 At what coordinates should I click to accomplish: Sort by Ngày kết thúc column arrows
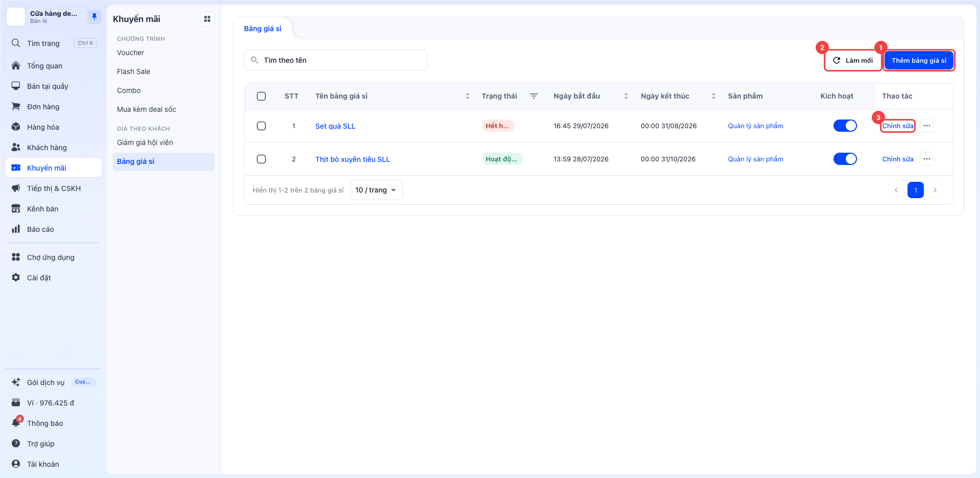714,96
